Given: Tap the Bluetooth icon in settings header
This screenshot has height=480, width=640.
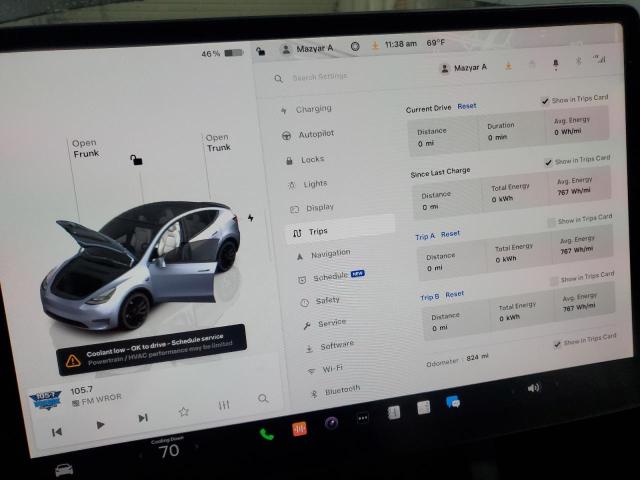Looking at the screenshot, I should pos(578,62).
